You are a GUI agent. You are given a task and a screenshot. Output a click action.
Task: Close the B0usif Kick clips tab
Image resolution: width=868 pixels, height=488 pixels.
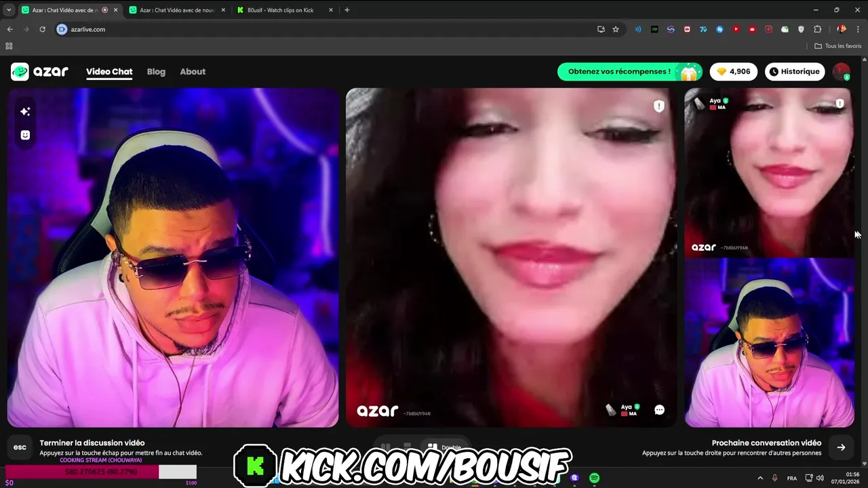coord(331,10)
